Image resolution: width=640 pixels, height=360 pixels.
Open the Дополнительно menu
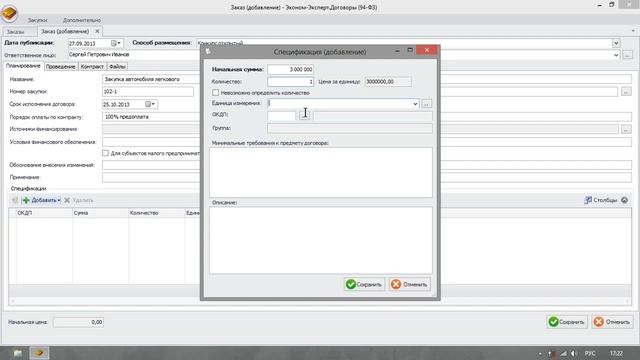(82, 20)
